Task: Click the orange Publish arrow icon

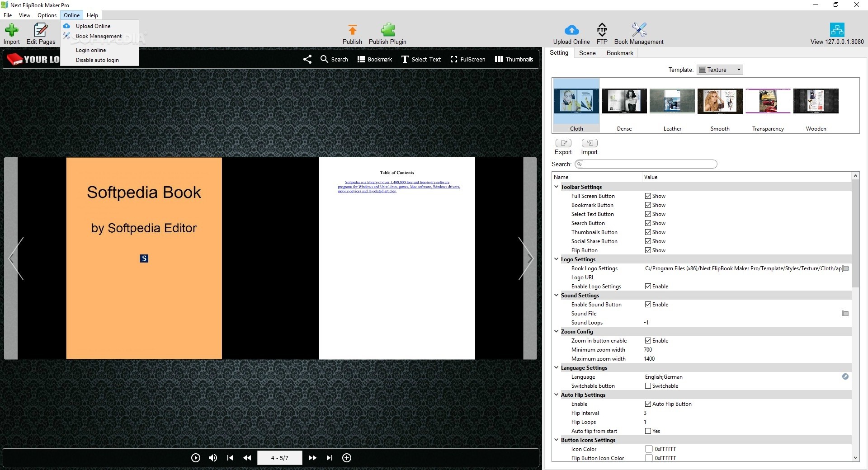Action: [352, 30]
